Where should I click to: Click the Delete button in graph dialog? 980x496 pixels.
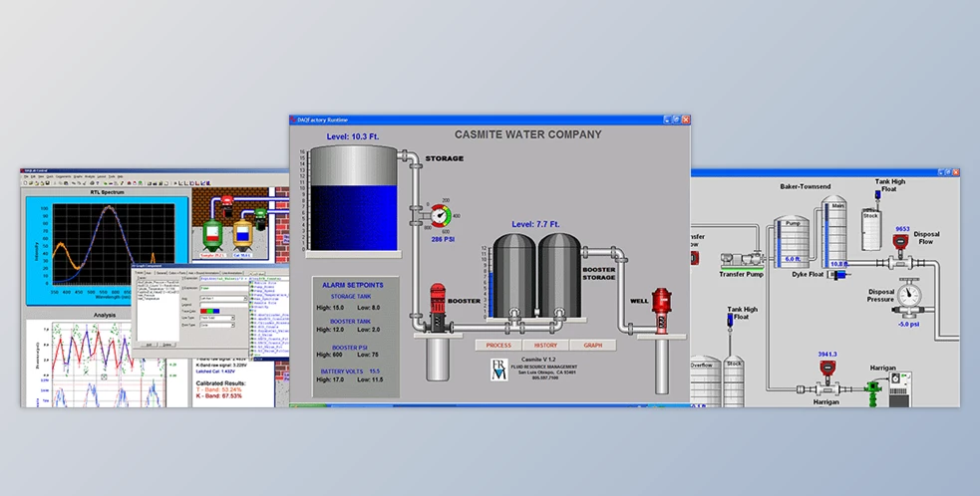[x=166, y=345]
